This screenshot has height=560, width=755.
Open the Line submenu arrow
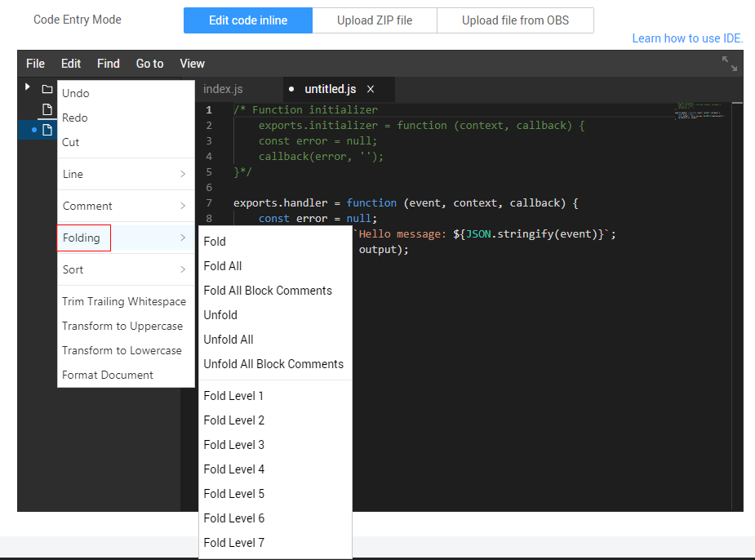point(183,174)
